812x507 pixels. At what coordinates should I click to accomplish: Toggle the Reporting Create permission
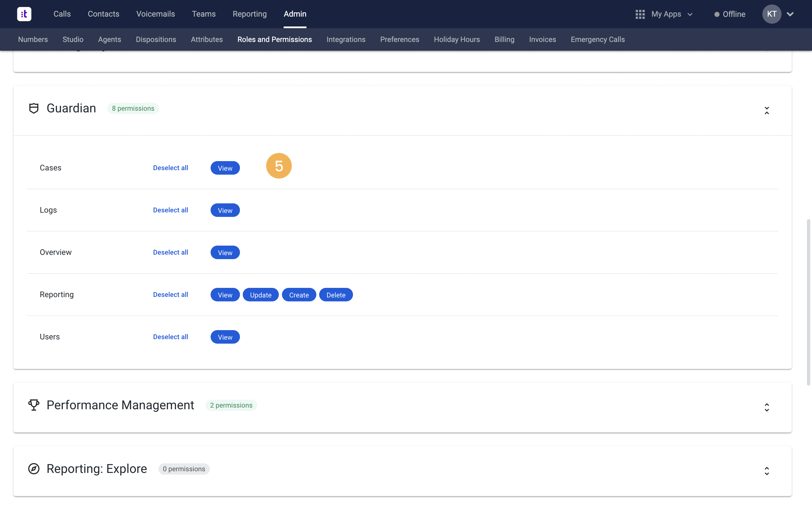pos(299,295)
